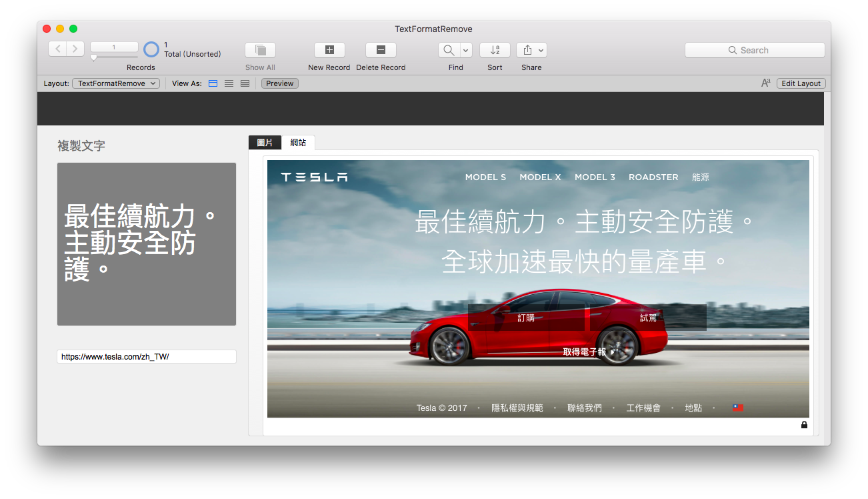The image size is (868, 499).
Task: Open MODEL 3 in the Tesla navigation
Action: pos(595,177)
